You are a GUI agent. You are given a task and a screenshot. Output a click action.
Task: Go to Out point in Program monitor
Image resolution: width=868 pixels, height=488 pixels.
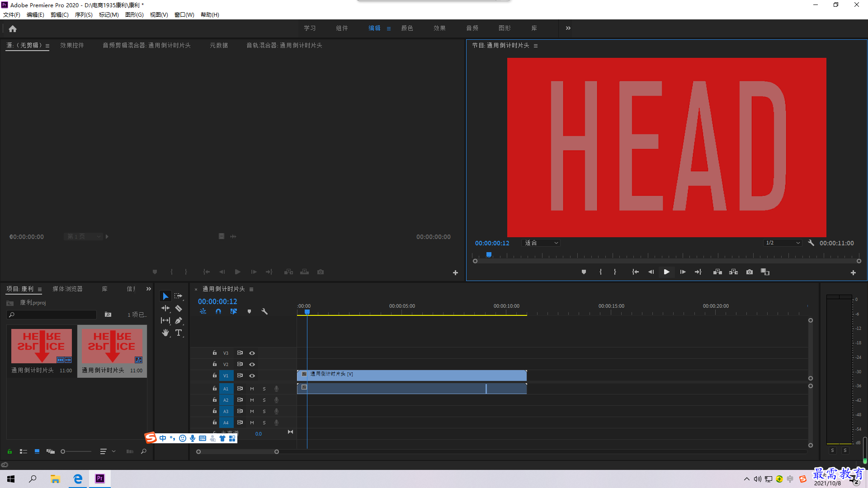[x=698, y=272]
